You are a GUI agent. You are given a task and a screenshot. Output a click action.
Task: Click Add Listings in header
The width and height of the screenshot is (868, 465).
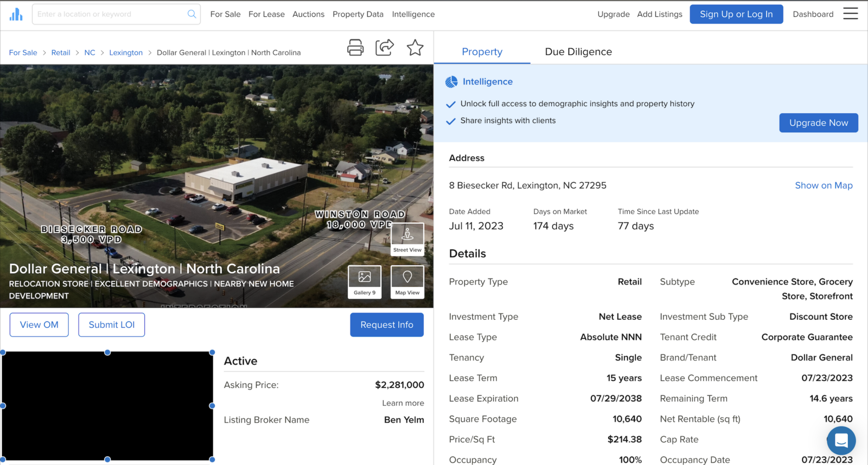coord(660,14)
